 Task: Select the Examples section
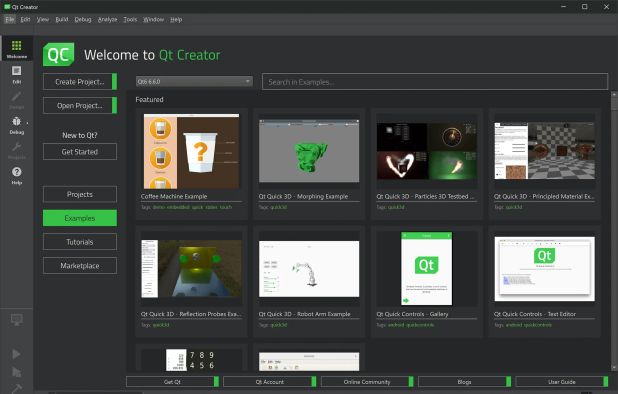[80, 218]
